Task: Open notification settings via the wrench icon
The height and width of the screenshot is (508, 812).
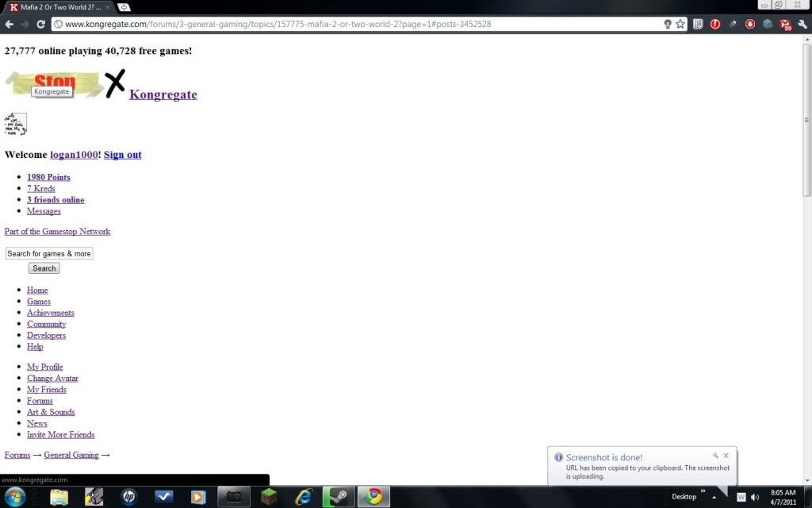Action: tap(715, 456)
